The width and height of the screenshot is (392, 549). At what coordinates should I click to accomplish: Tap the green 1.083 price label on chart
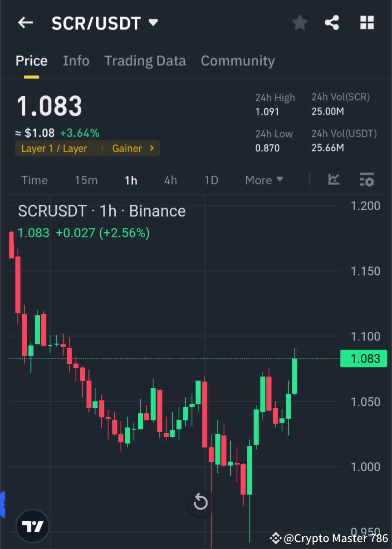click(363, 358)
